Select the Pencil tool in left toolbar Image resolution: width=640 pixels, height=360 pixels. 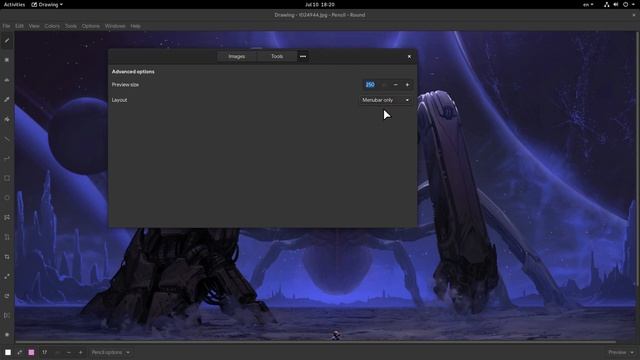point(7,40)
